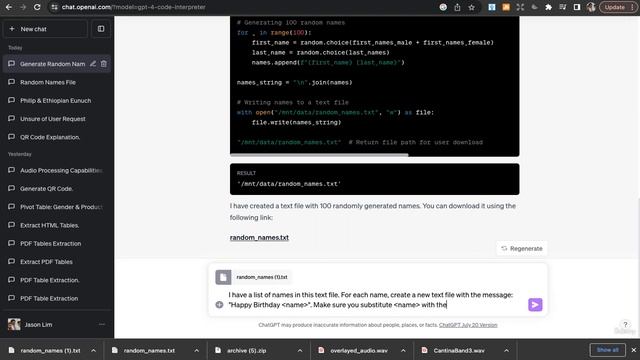Viewport: 640px width, 360px height.
Task: Open the Jason Lim account menu
Action: [x=57, y=324]
